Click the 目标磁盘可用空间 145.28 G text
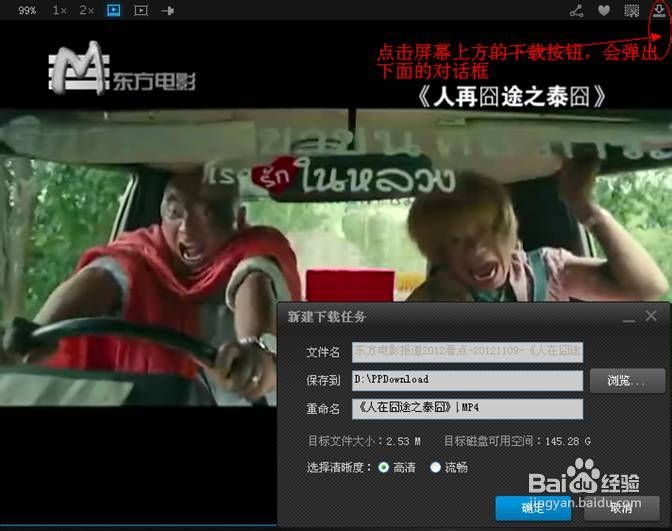This screenshot has width=672, height=531. coord(517,441)
